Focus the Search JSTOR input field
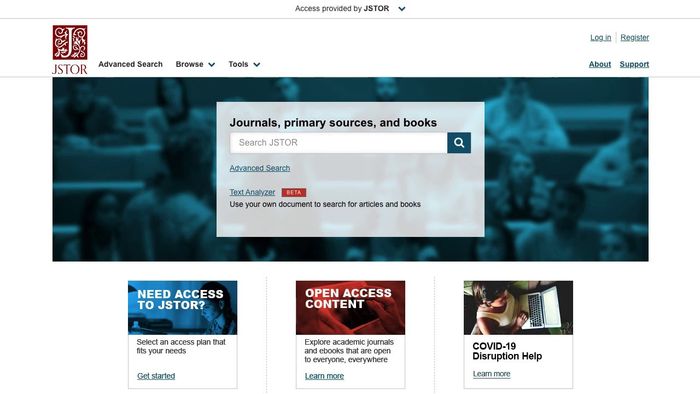This screenshot has height=394, width=700. point(339,143)
